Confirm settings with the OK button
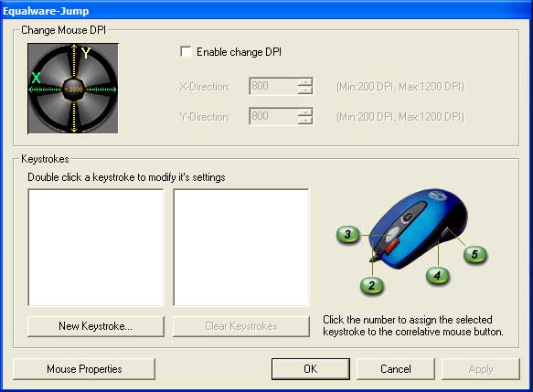533x392 pixels. (x=311, y=369)
